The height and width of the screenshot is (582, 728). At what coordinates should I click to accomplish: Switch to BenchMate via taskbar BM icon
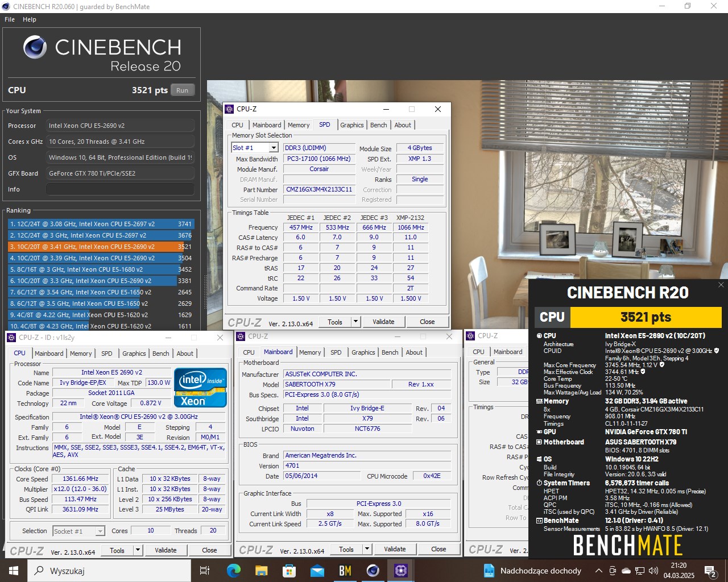pos(345,570)
